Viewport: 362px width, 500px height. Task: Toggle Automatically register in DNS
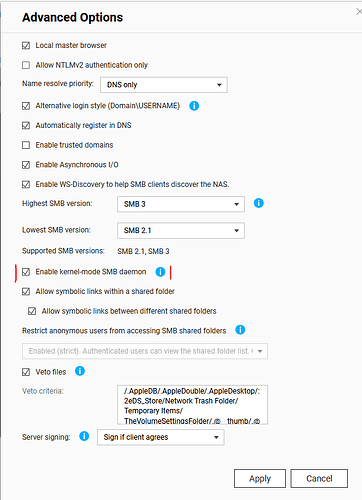coord(26,125)
